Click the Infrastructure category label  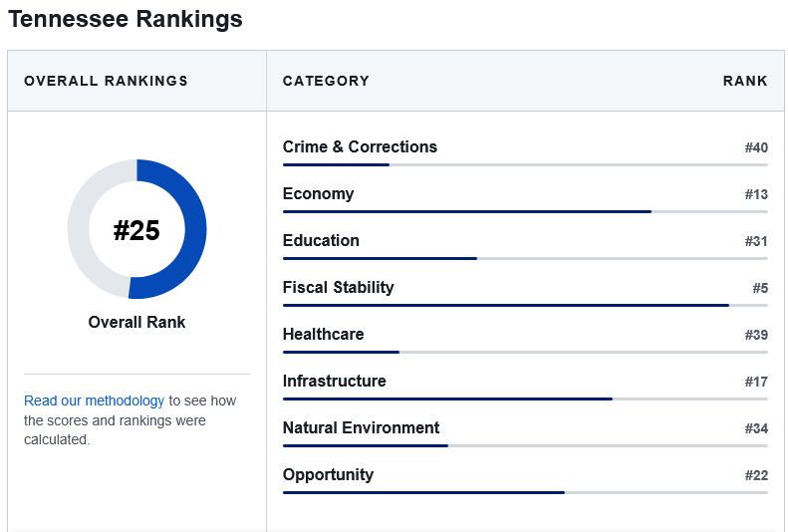coord(334,381)
